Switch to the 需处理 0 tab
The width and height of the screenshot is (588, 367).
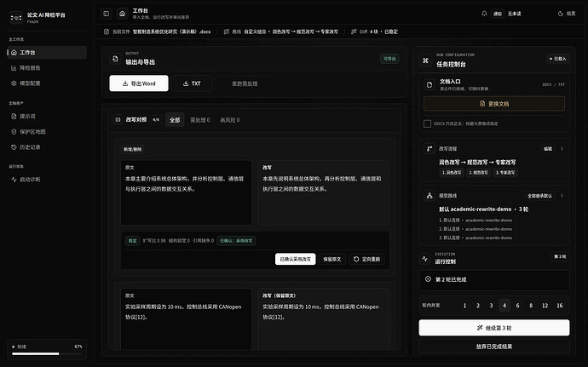click(x=200, y=120)
